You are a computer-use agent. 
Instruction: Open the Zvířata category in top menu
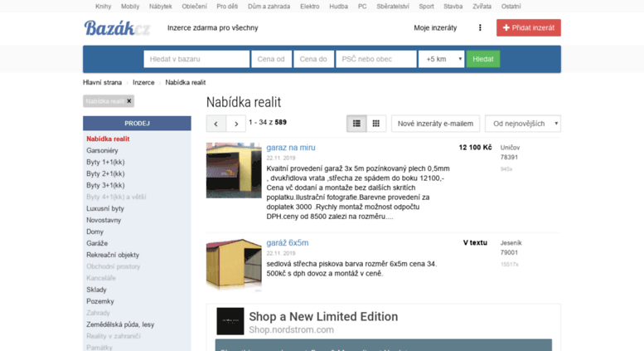click(x=482, y=7)
